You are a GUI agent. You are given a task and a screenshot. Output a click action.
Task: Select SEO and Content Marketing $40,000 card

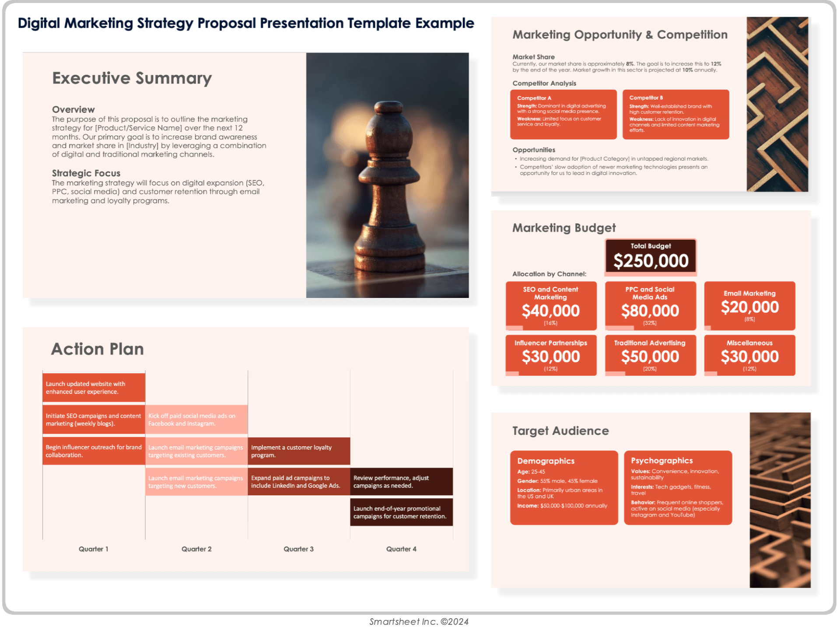[551, 306]
